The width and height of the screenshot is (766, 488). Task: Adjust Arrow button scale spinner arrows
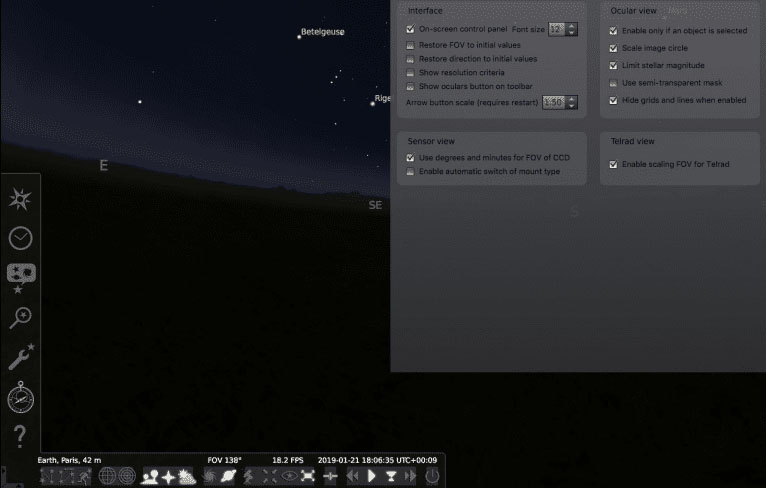click(572, 102)
